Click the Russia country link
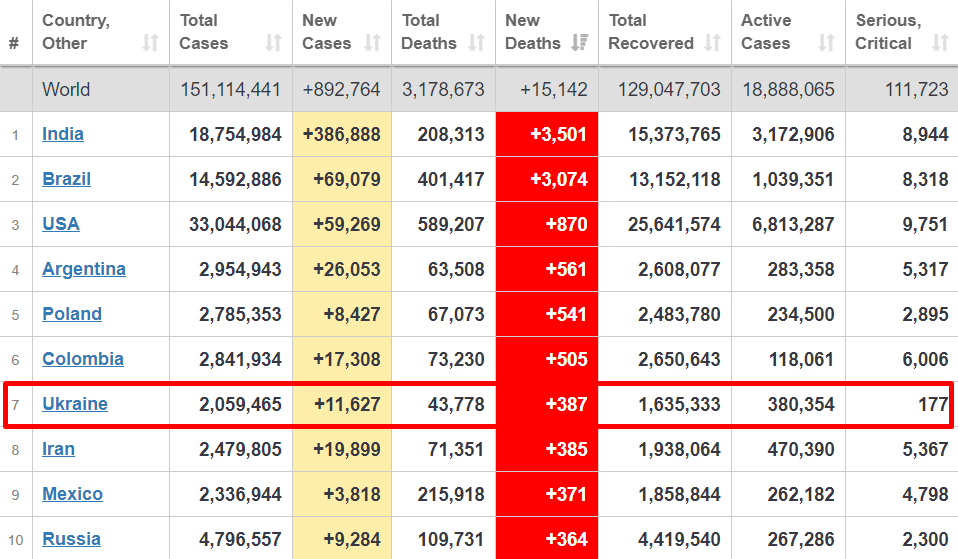This screenshot has width=958, height=559. [x=71, y=539]
